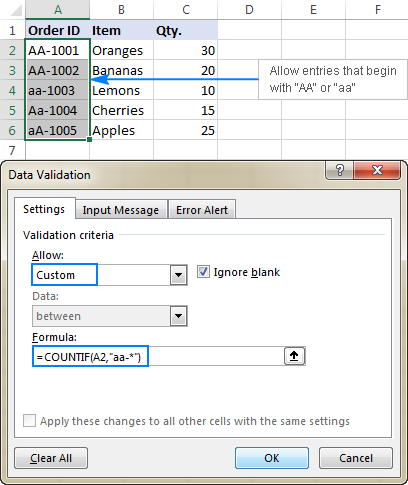Click inside the Formula input field
The width and height of the screenshot is (408, 485).
click(x=158, y=356)
